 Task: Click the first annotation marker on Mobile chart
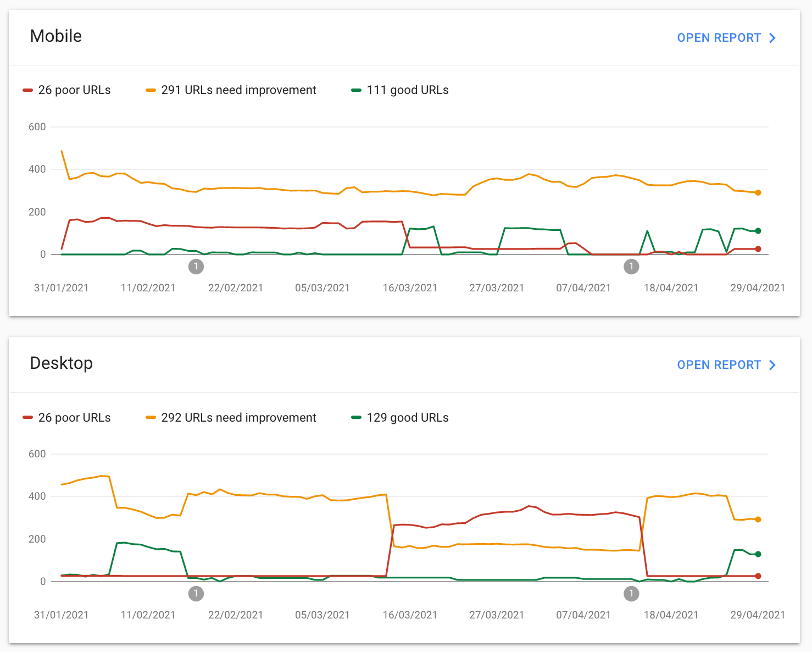[x=196, y=267]
